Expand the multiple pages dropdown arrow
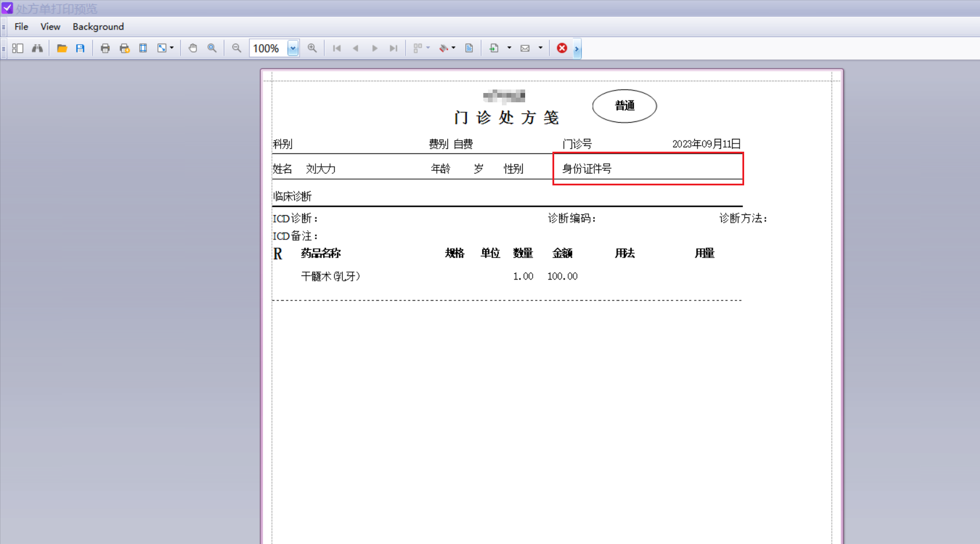980x544 pixels. click(x=428, y=48)
